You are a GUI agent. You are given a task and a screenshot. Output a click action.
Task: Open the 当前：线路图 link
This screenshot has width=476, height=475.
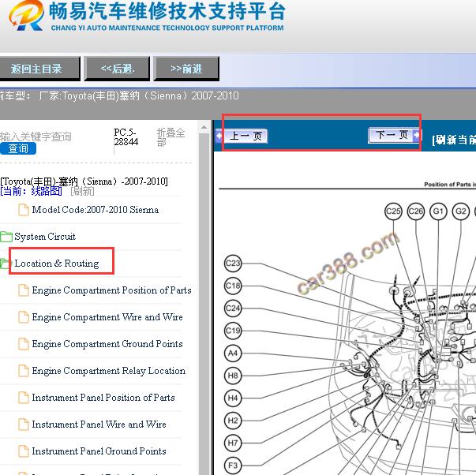click(31, 191)
